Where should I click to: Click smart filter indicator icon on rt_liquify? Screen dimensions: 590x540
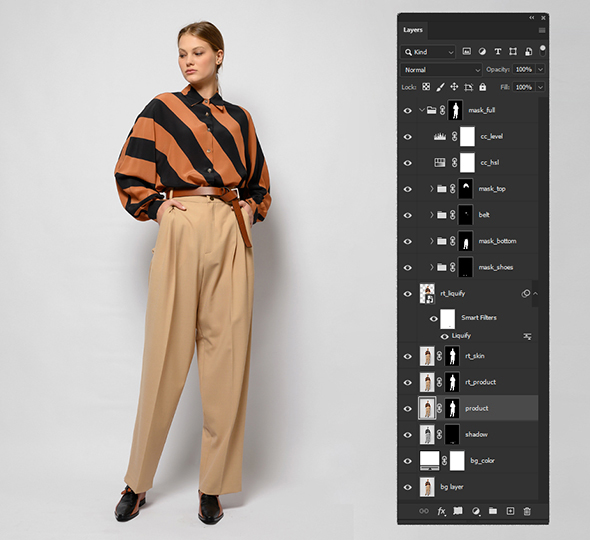[525, 293]
